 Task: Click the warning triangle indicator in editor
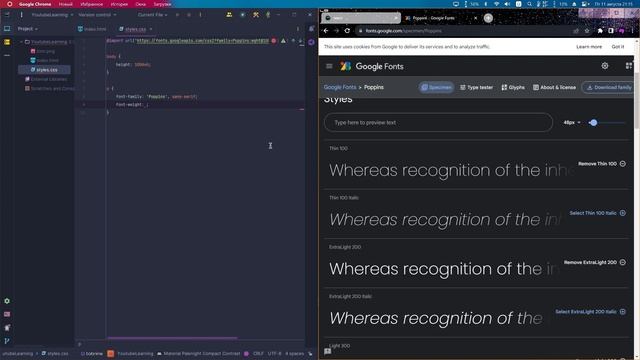click(283, 41)
